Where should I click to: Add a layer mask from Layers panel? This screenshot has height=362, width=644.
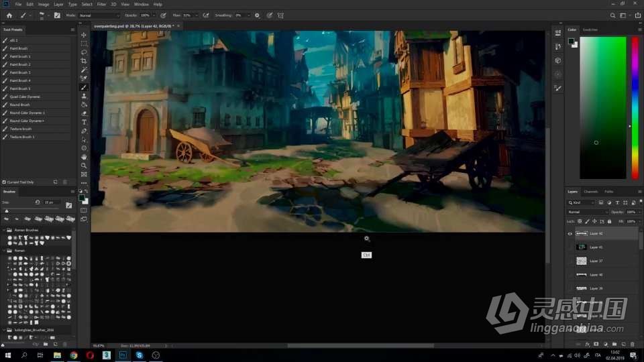coord(596,345)
